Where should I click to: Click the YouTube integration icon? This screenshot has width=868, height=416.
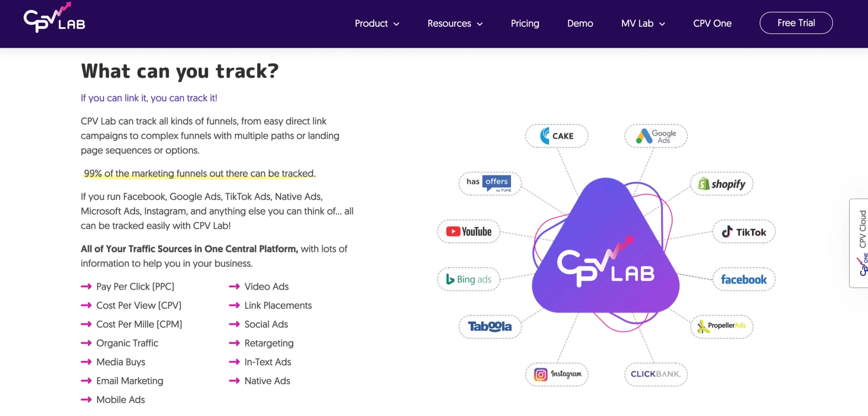coord(469,231)
